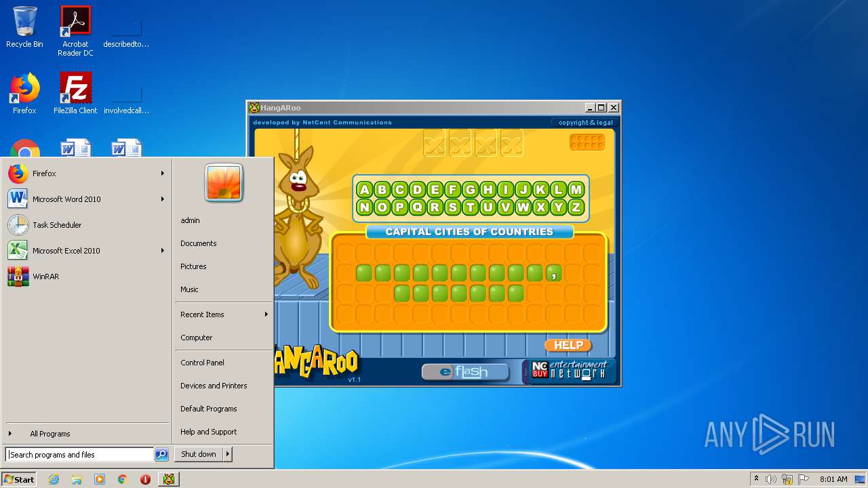868x488 pixels.
Task: Guess letter S in HangARoo
Action: point(452,207)
